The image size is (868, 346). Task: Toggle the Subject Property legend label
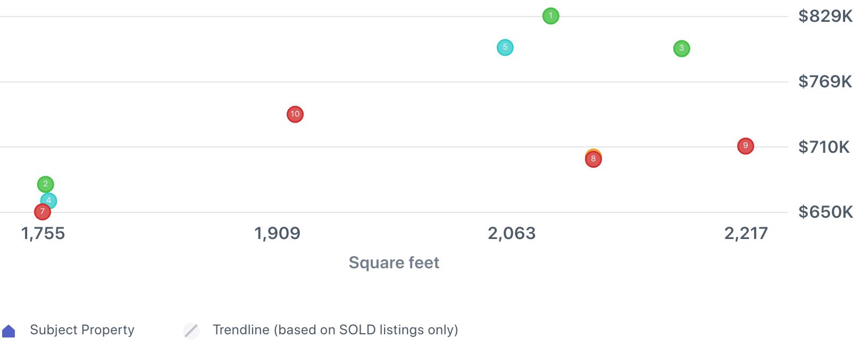[x=82, y=330]
